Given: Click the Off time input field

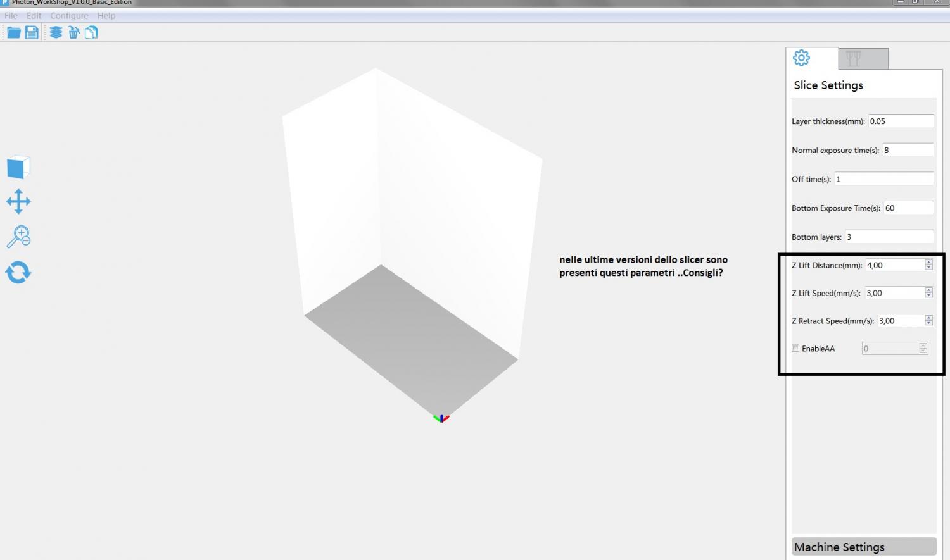Looking at the screenshot, I should point(883,179).
